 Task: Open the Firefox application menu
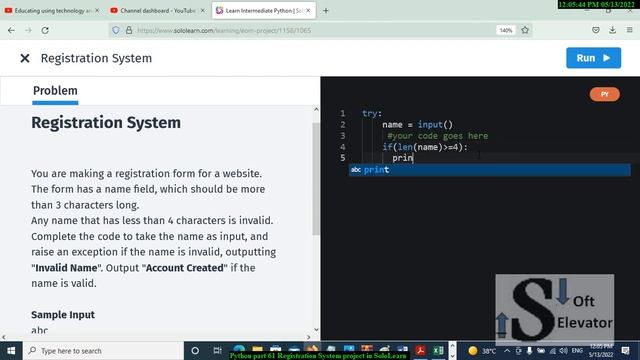629,30
